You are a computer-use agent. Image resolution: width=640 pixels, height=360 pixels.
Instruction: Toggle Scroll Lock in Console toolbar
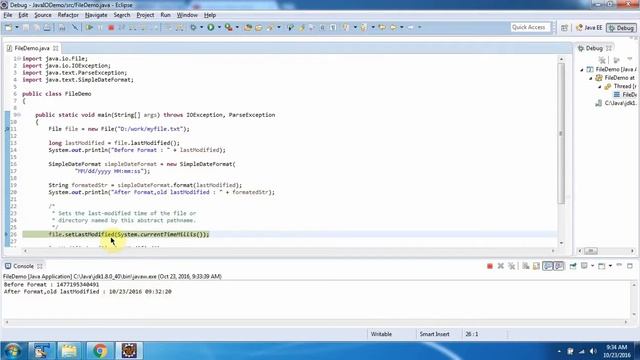pyautogui.click(x=536, y=266)
